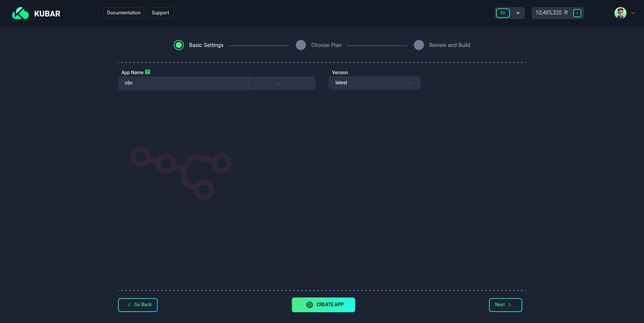Open the user avatar profile
The height and width of the screenshot is (323, 644).
[x=621, y=13]
